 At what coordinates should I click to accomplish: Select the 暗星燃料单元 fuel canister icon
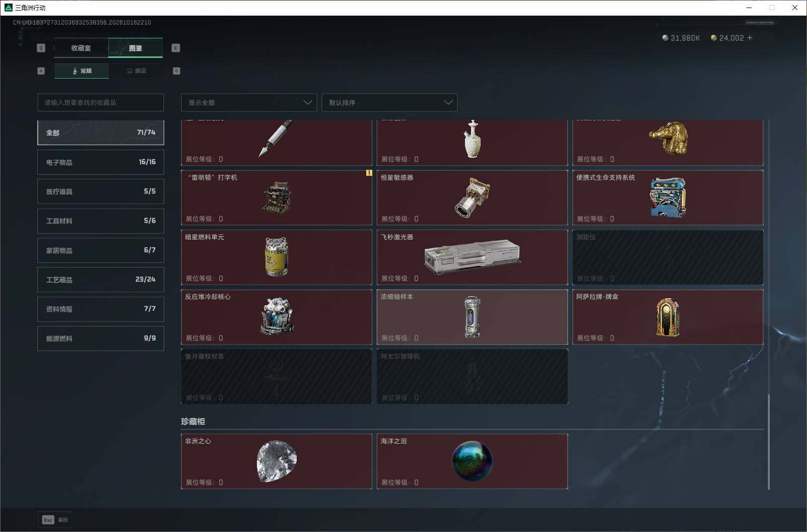point(277,257)
